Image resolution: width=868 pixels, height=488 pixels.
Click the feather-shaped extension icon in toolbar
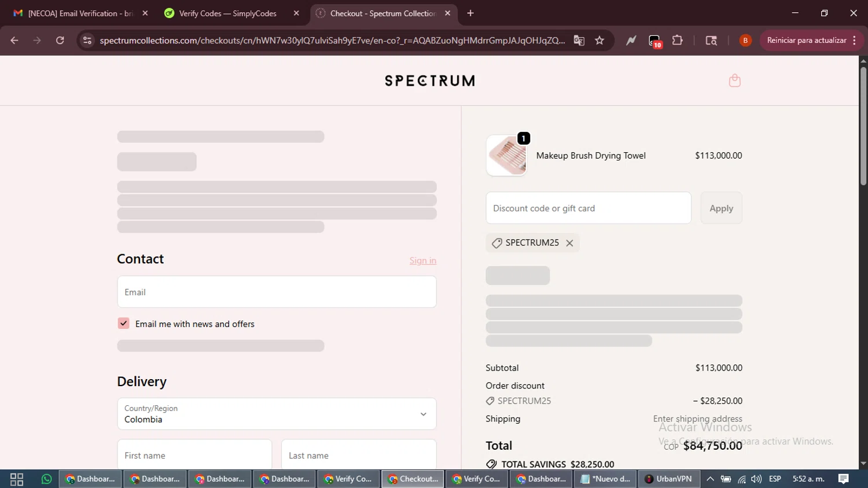click(631, 41)
